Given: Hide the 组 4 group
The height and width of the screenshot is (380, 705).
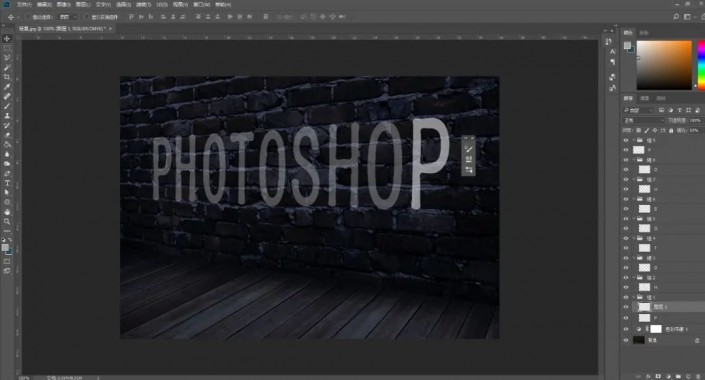Looking at the screenshot, I should [x=626, y=238].
